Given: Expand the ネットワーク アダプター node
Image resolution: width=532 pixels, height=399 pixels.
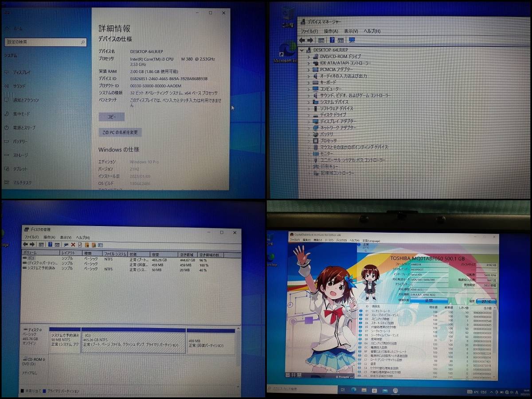Looking at the screenshot, I should [x=309, y=128].
